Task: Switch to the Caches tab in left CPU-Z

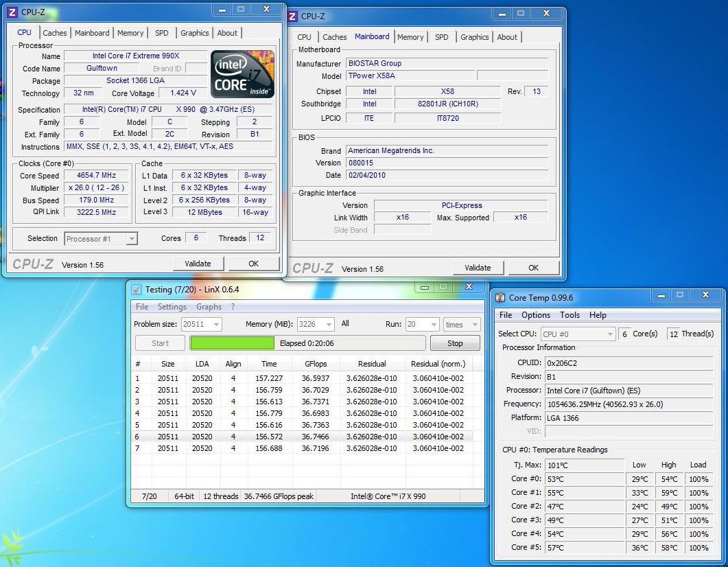Action: click(x=55, y=33)
